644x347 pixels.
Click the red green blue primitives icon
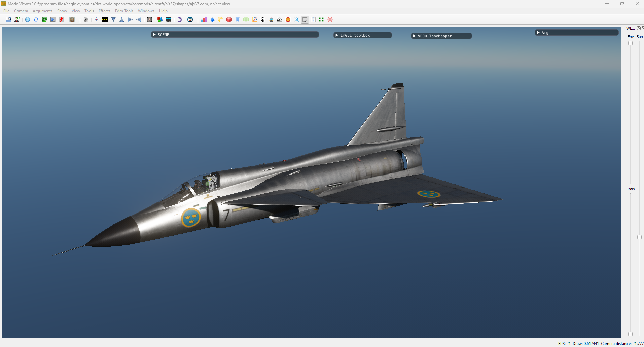click(x=160, y=20)
